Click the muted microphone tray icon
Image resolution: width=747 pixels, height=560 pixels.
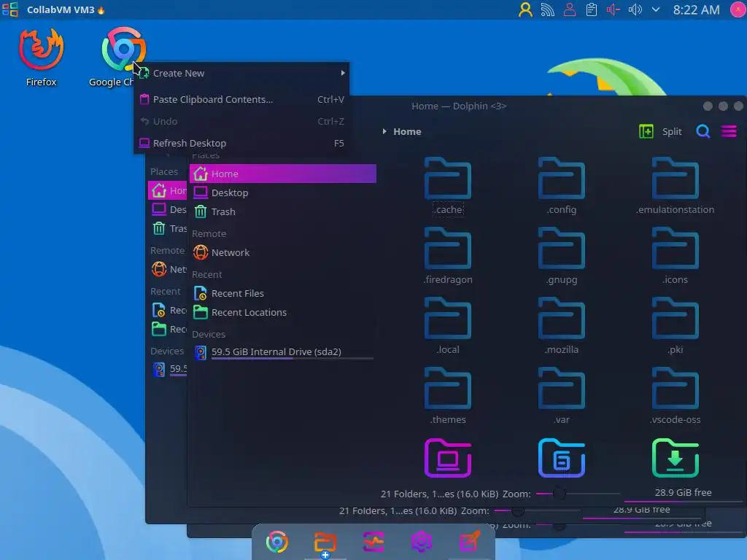pos(613,9)
